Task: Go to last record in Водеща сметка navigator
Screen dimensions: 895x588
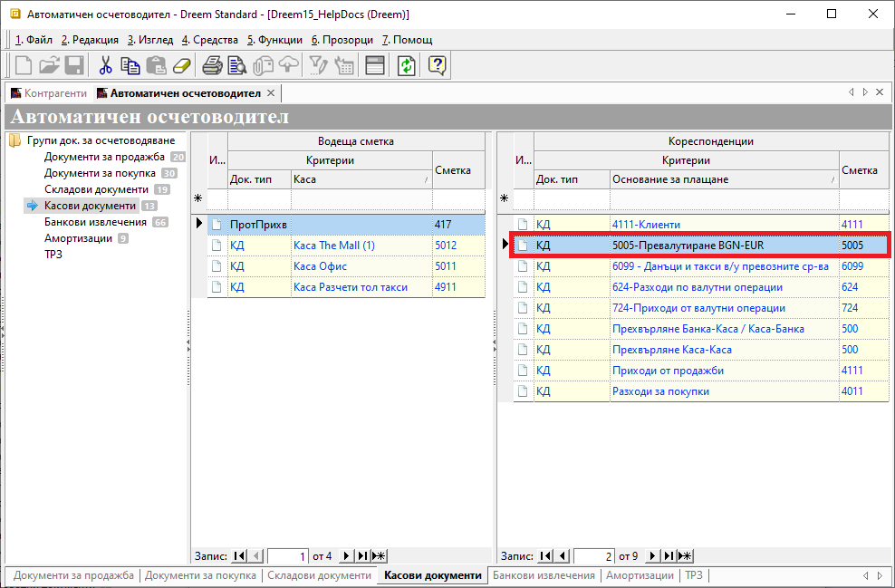Action: [x=363, y=555]
